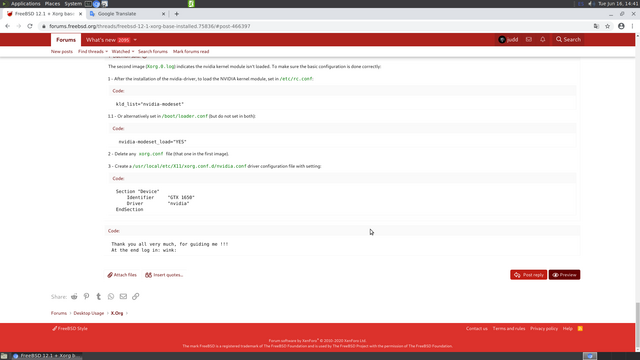Click the Post reply button
Screen dimensions: 640x360
529,275
